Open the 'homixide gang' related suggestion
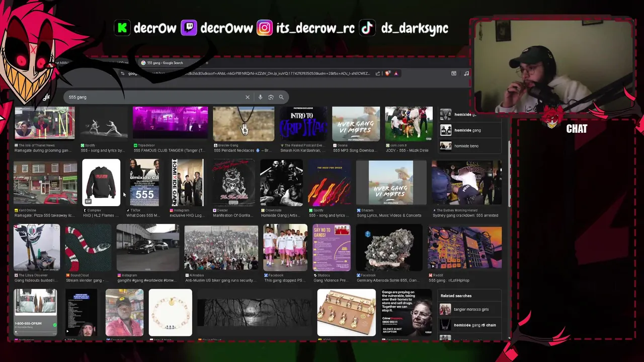The image size is (644, 362). coord(470,130)
